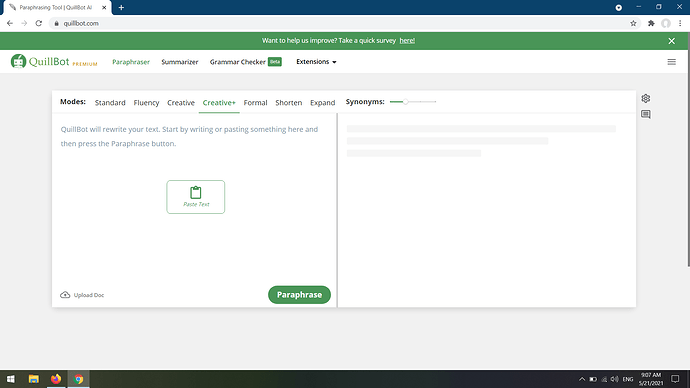Image resolution: width=690 pixels, height=388 pixels.
Task: Open File Explorer from the taskbar
Action: pos(33,379)
